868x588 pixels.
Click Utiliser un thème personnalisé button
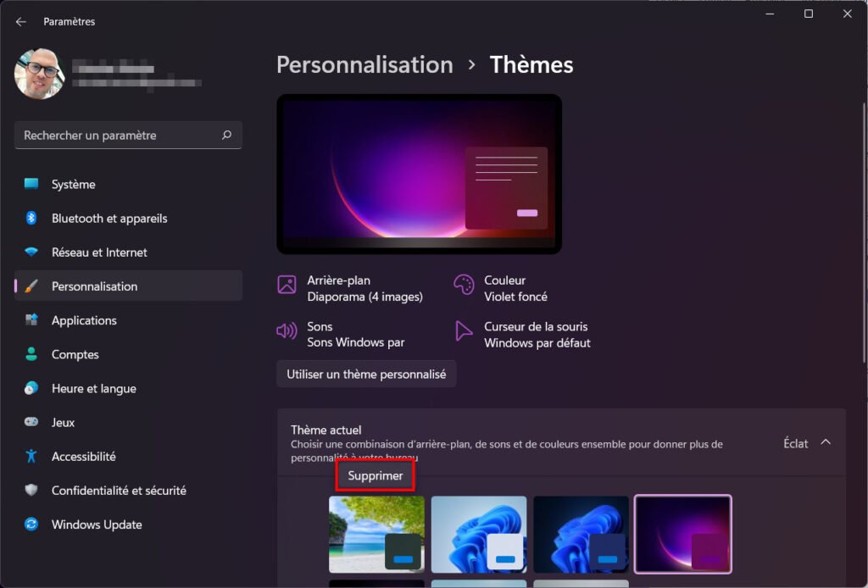point(366,374)
